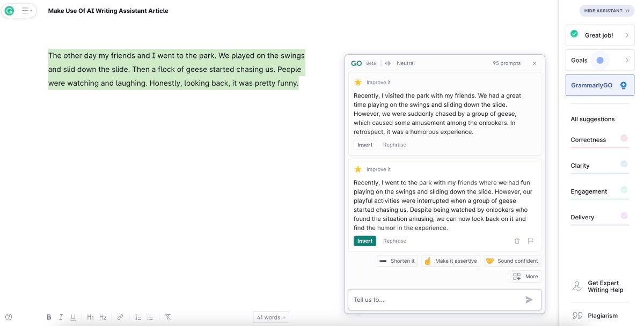This screenshot has height=326, width=644.
Task: Open the Goals card
Action: point(600,61)
